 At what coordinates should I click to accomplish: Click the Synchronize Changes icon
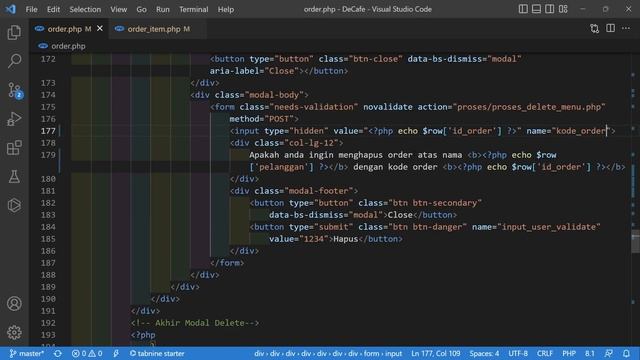point(58,353)
